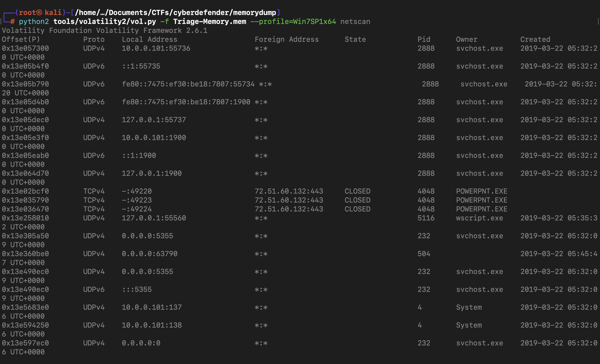The image size is (600, 364).
Task: Click offset value 0x13e02bcf0
Action: pos(25,191)
